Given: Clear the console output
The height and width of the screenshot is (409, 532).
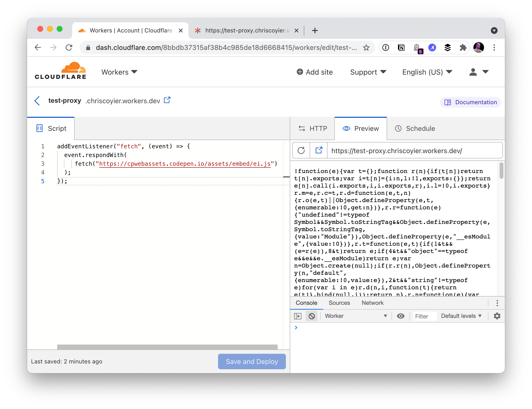Looking at the screenshot, I should [312, 316].
